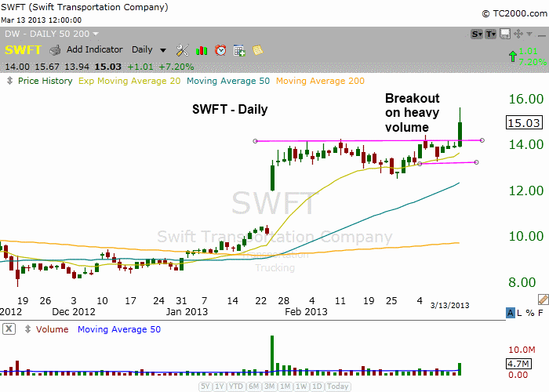Click the 'Breakout on heavy volume' annotation
Screen dimensions: 549x392
[x=412, y=113]
